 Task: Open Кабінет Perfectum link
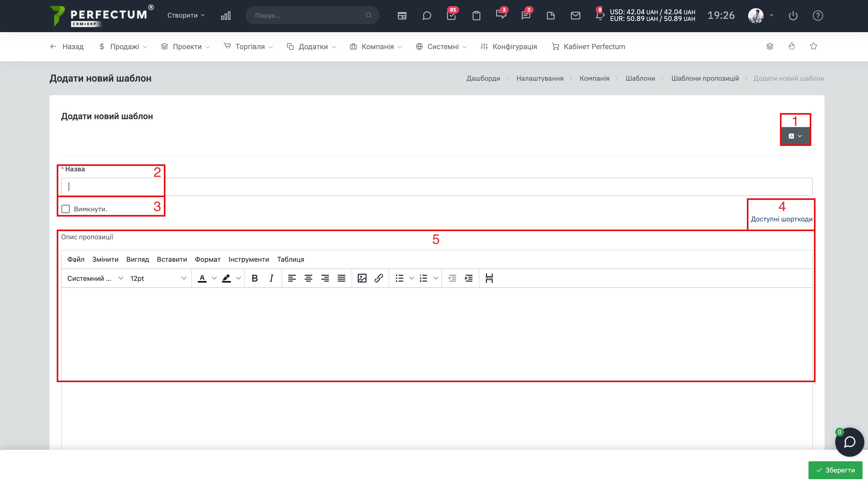coord(588,46)
